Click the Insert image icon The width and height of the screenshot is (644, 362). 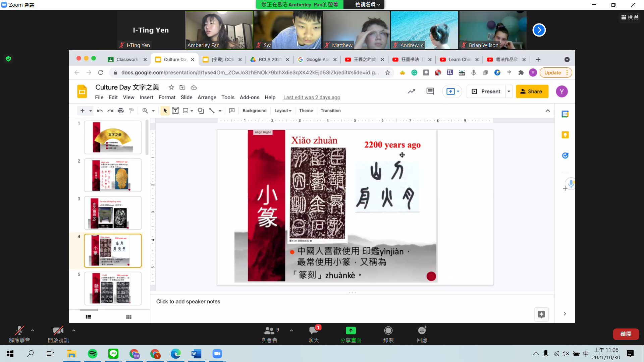click(185, 111)
